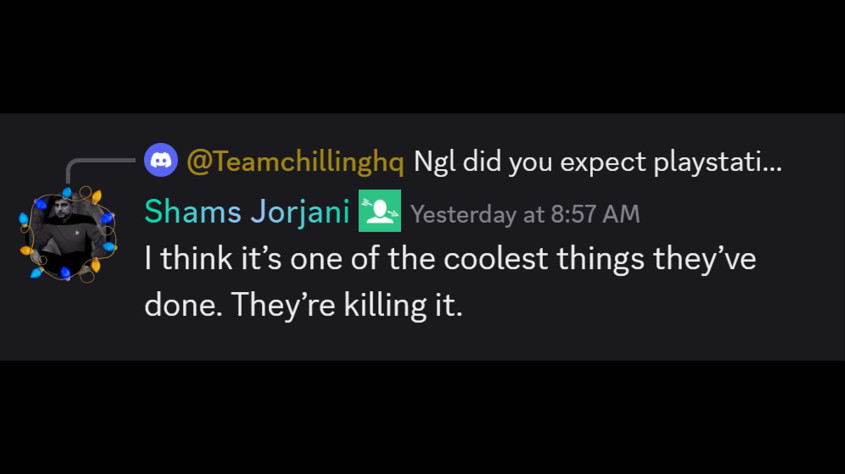Click the "8:57 AM" time text
The image size is (845, 474).
595,214
